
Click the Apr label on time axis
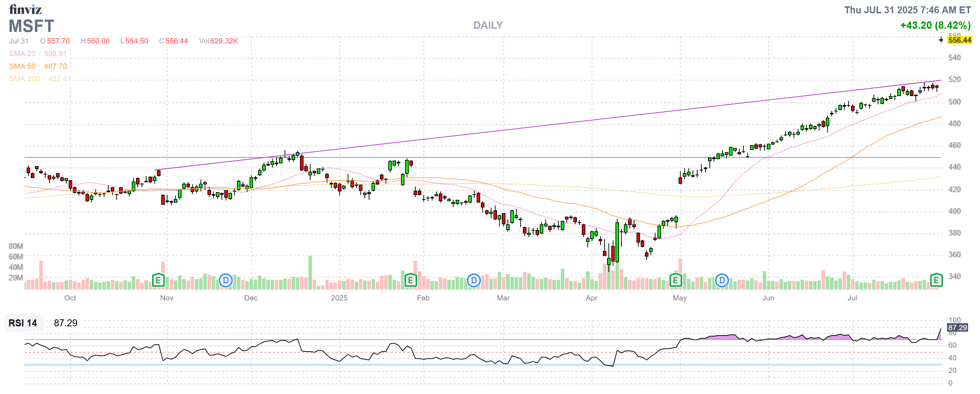pyautogui.click(x=591, y=298)
